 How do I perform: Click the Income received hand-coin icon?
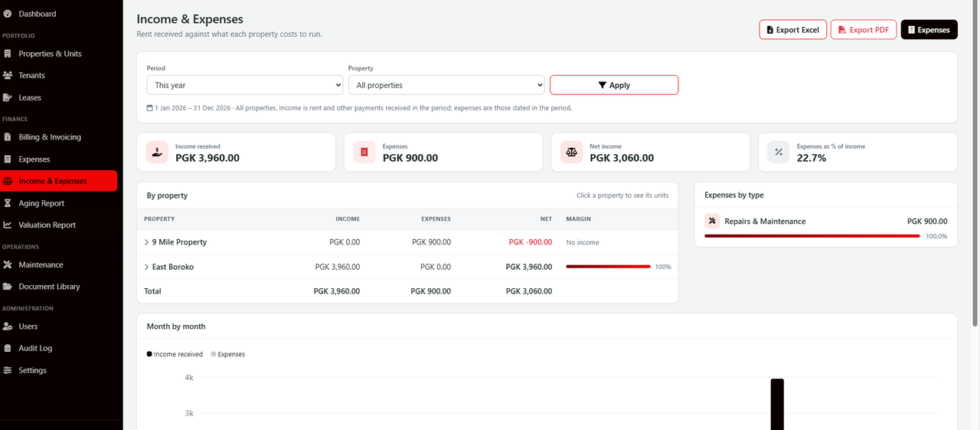tap(157, 152)
